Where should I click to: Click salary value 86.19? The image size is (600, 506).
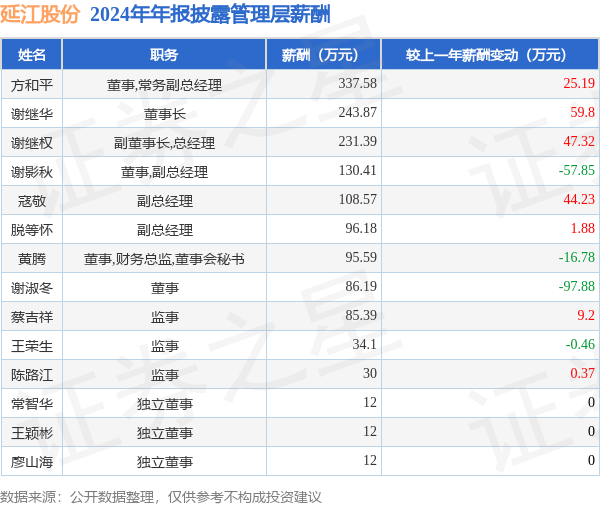tap(361, 286)
